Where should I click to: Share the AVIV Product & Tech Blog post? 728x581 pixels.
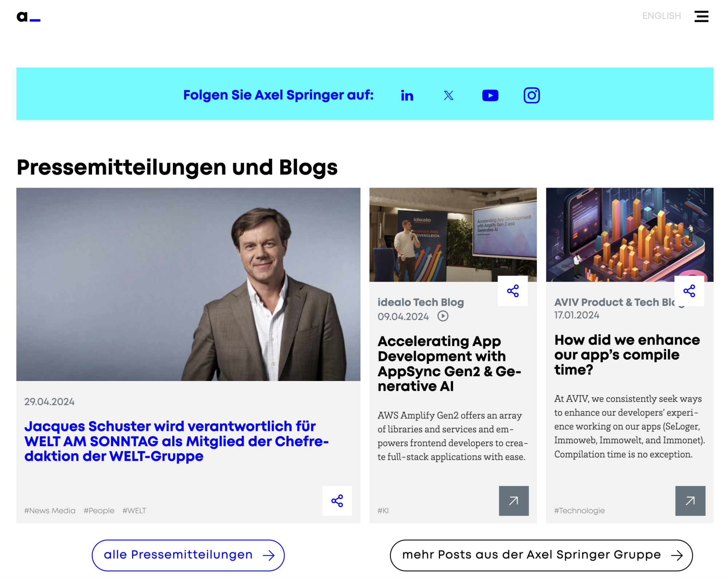click(x=689, y=291)
